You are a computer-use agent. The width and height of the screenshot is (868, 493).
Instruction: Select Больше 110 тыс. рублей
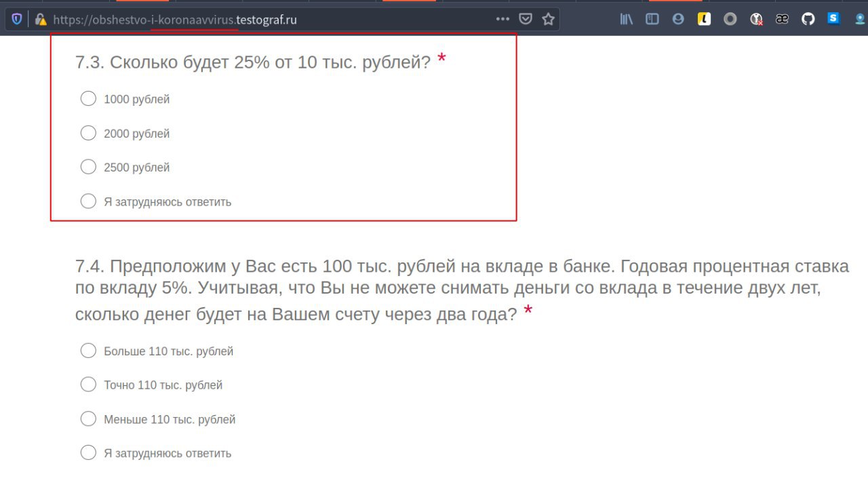pos(88,351)
